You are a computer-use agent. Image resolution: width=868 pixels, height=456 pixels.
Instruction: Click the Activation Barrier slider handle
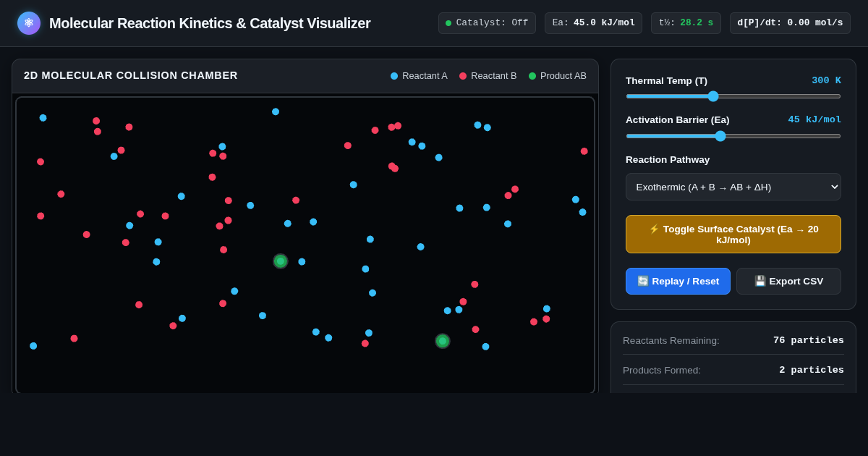[720, 136]
